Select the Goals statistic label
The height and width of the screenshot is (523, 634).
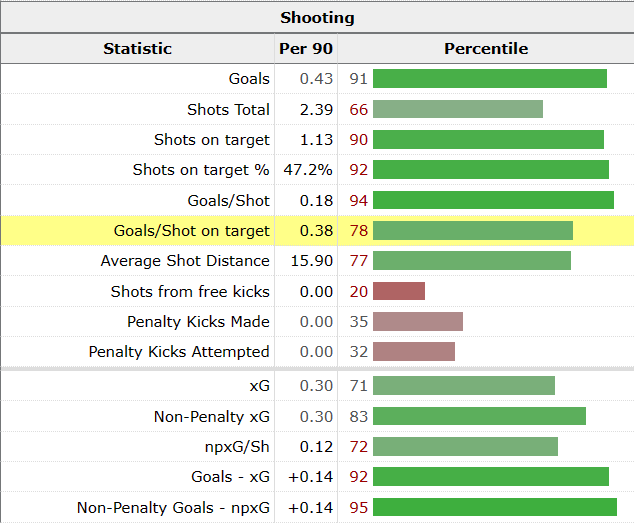click(x=249, y=79)
